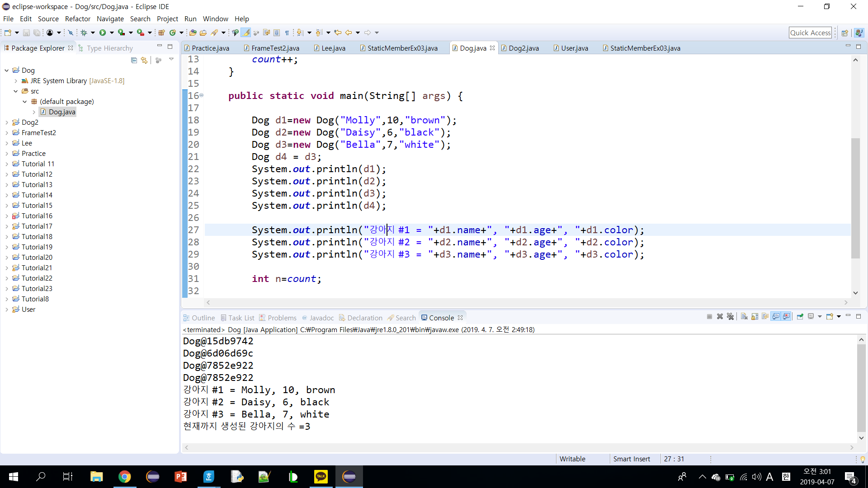Click the Quick Access search field
Viewport: 868px width, 488px height.
[810, 33]
